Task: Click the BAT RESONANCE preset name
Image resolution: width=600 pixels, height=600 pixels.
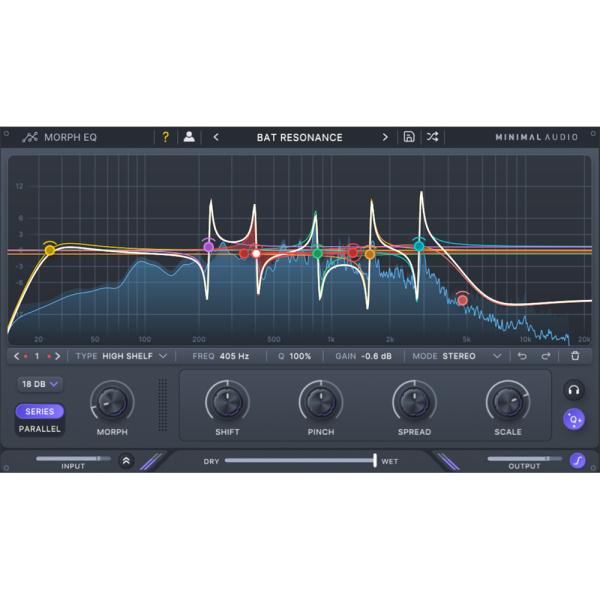Action: tap(300, 137)
